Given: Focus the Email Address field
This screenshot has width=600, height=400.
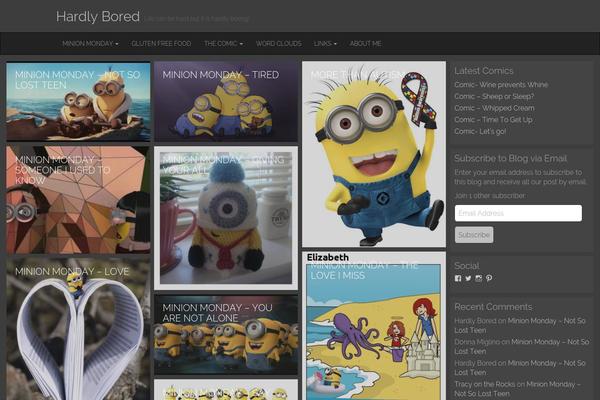Looking at the screenshot, I should (x=518, y=213).
